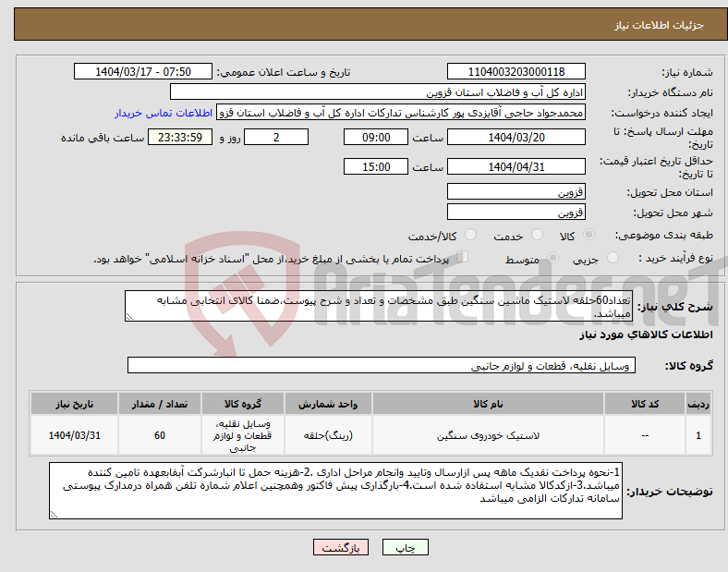Click the remaining time field 23:33:59
Image resolution: width=728 pixels, height=572 pixels.
point(180,138)
